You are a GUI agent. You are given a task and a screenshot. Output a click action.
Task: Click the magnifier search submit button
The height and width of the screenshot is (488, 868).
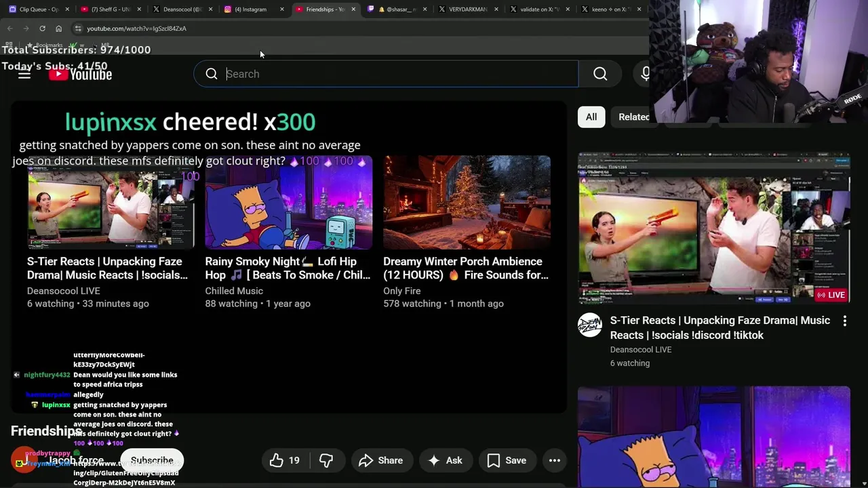pos(600,74)
